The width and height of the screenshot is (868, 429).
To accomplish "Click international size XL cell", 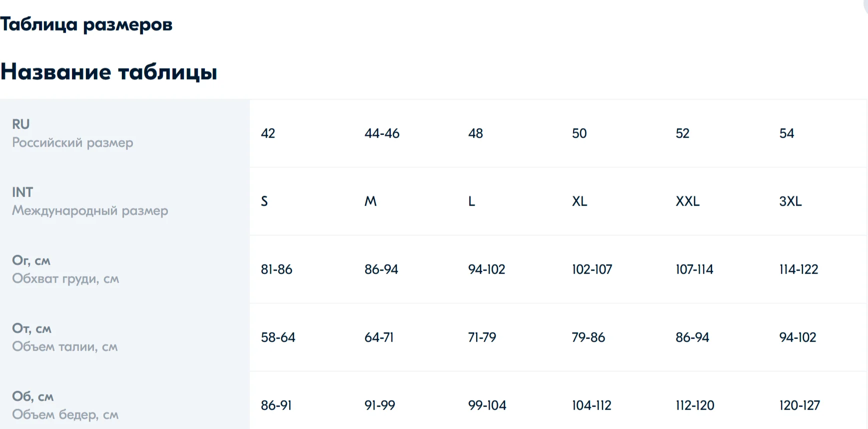I will [x=579, y=201].
